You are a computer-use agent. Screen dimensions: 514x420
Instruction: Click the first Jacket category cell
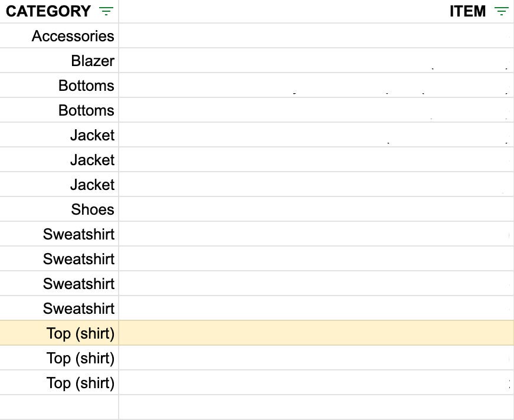click(x=59, y=135)
